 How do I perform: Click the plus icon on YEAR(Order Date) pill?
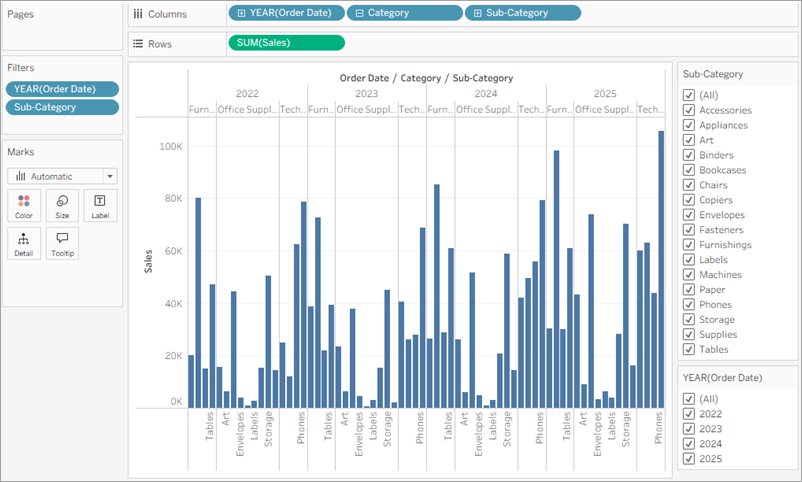(x=240, y=13)
